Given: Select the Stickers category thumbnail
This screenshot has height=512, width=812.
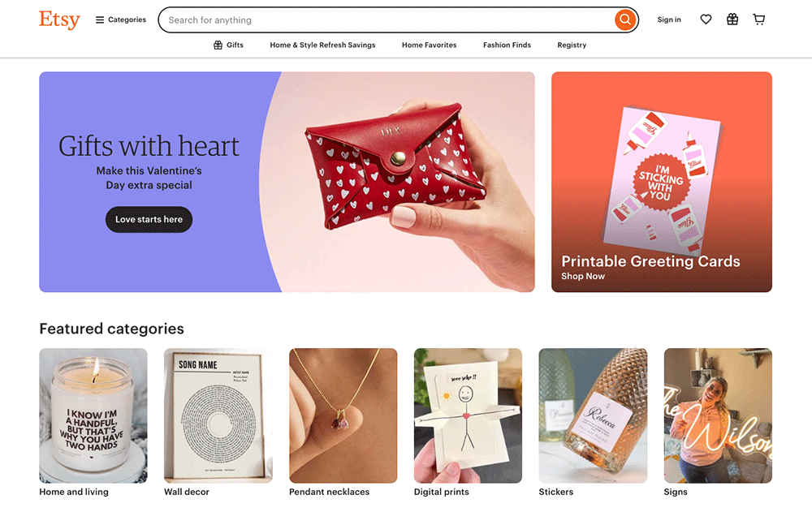Looking at the screenshot, I should pos(593,415).
